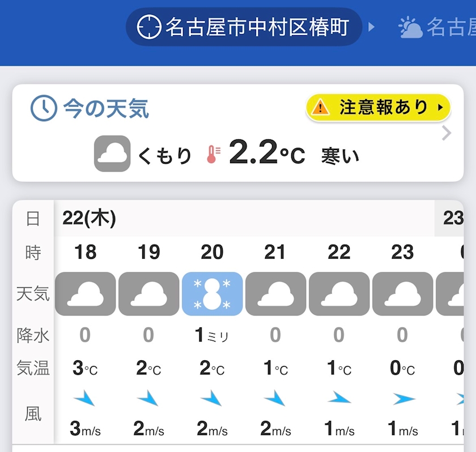Image resolution: width=476 pixels, height=452 pixels.
Task: Select the 名古屋市中村区椿町 location pill
Action: 244,27
